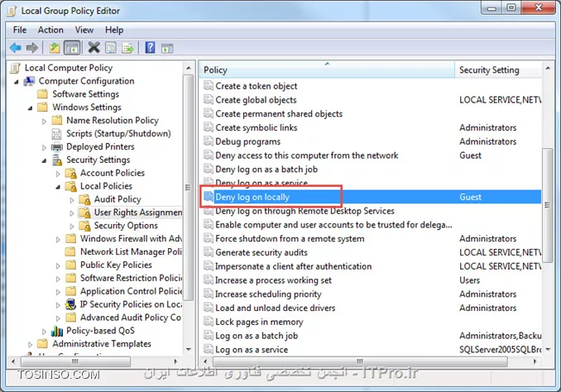Click the Software Settings folder icon
Image resolution: width=561 pixels, height=392 pixels.
(x=42, y=94)
